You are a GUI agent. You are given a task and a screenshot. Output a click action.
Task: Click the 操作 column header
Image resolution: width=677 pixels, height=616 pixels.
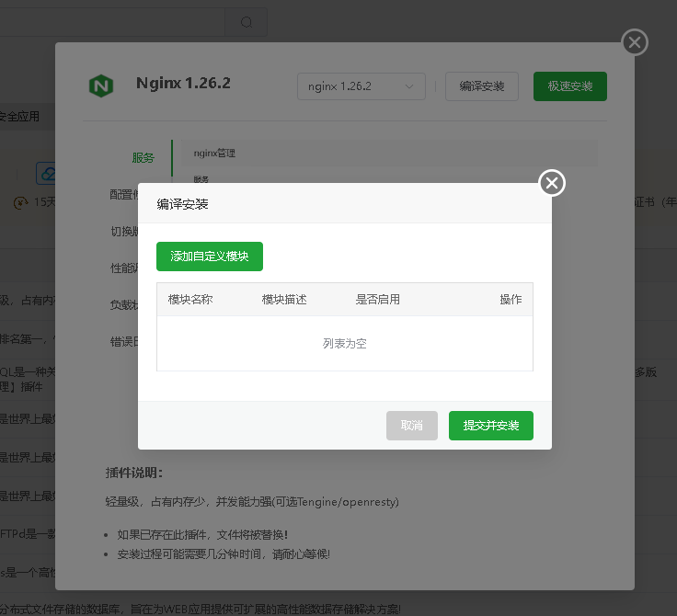point(511,300)
